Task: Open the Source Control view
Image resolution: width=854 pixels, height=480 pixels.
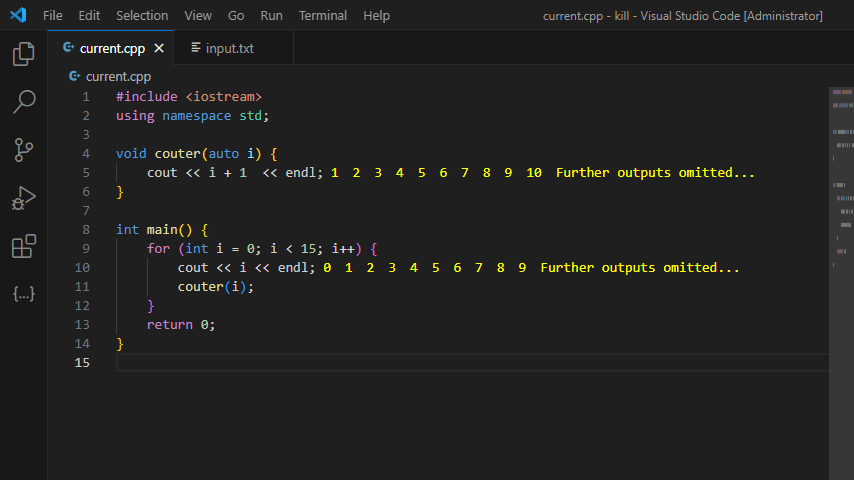Action: tap(23, 150)
